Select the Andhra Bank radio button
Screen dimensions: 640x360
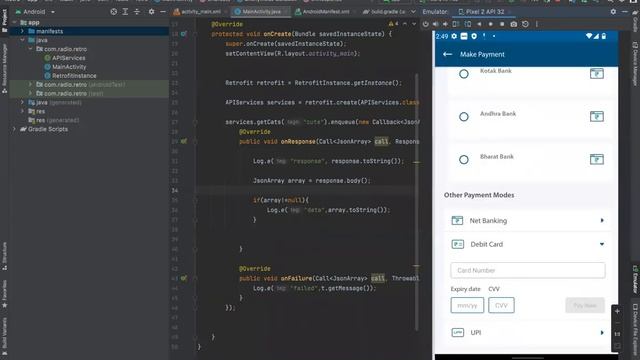coord(464,117)
